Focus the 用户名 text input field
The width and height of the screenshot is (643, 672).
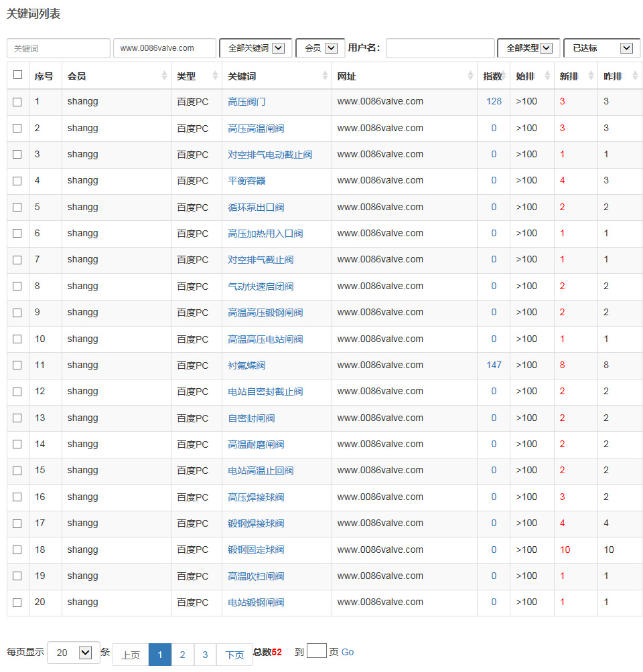pyautogui.click(x=440, y=48)
